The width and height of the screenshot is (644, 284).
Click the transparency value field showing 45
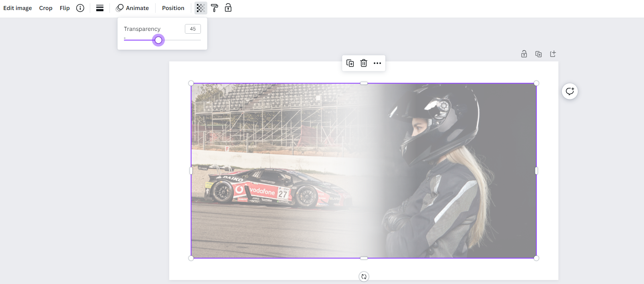coord(193,29)
